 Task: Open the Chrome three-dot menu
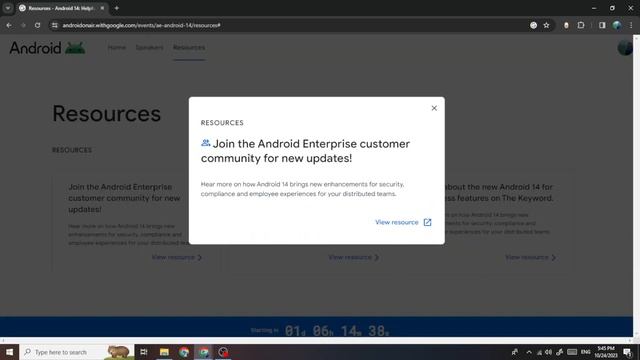pyautogui.click(x=631, y=25)
